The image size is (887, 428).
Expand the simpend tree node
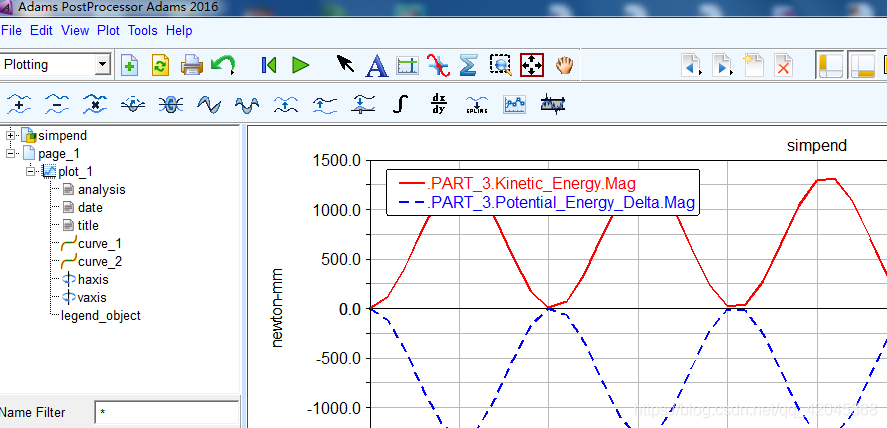pyautogui.click(x=11, y=135)
